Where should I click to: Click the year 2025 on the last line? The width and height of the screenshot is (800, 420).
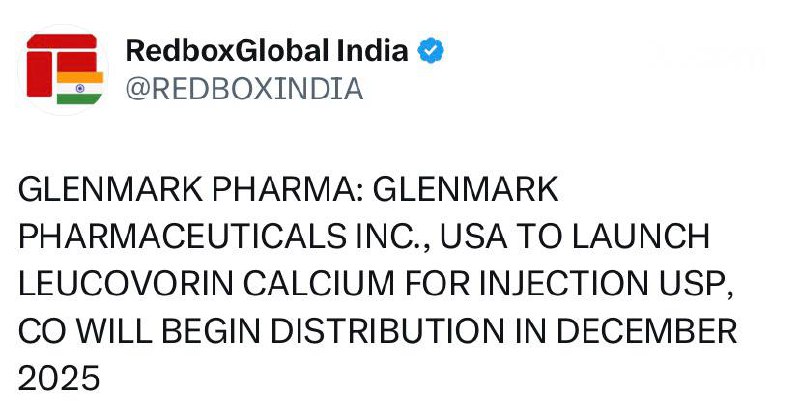[x=60, y=377]
